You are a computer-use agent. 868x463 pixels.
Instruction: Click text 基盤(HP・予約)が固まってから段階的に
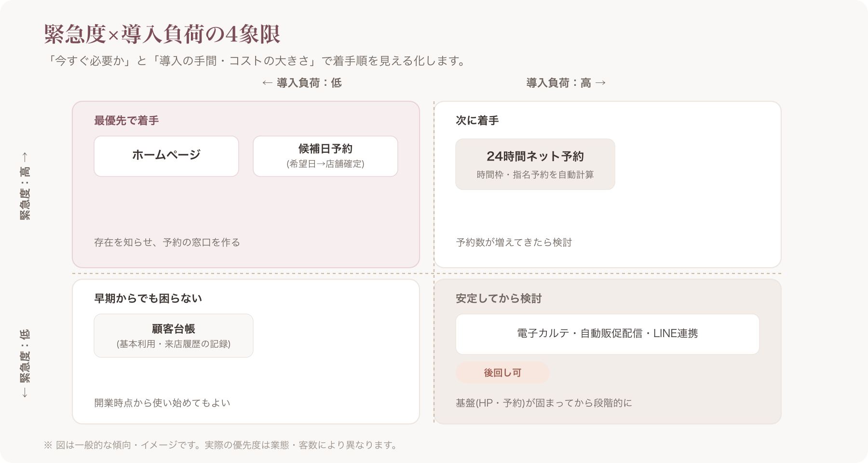click(543, 403)
